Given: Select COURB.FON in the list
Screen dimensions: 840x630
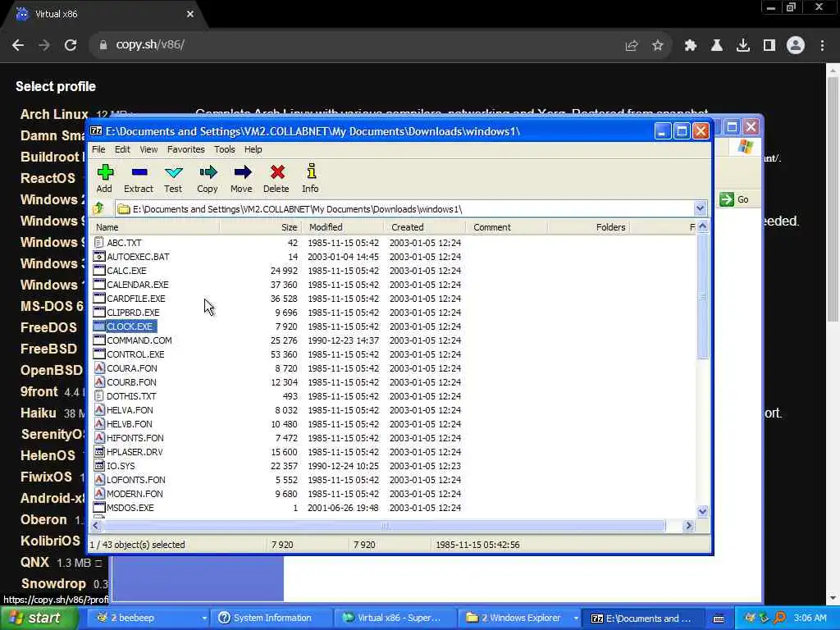Looking at the screenshot, I should (x=131, y=382).
